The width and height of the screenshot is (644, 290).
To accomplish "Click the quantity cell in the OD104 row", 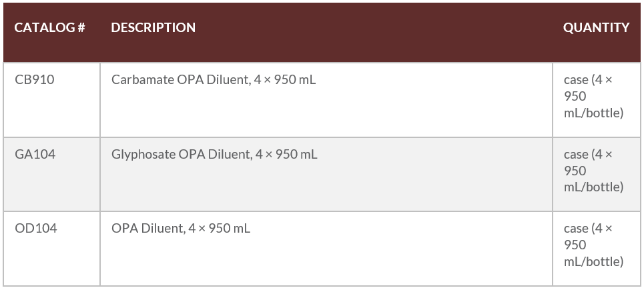I will coord(593,245).
